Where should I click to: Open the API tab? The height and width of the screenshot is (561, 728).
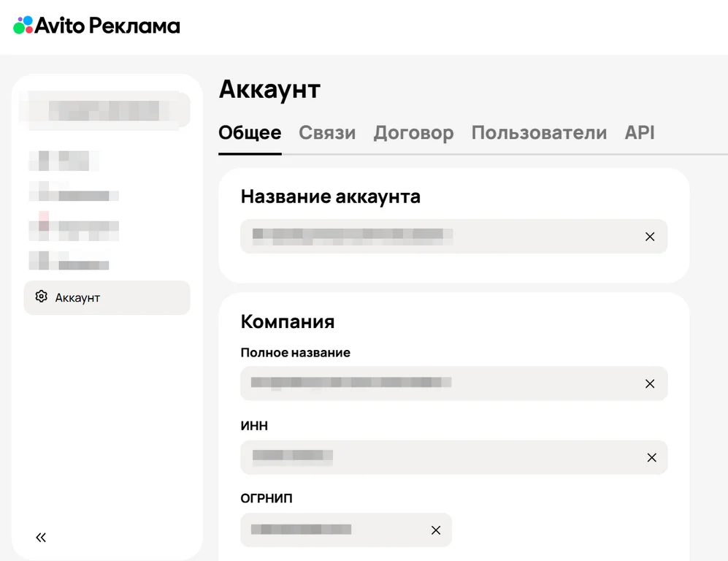(640, 132)
